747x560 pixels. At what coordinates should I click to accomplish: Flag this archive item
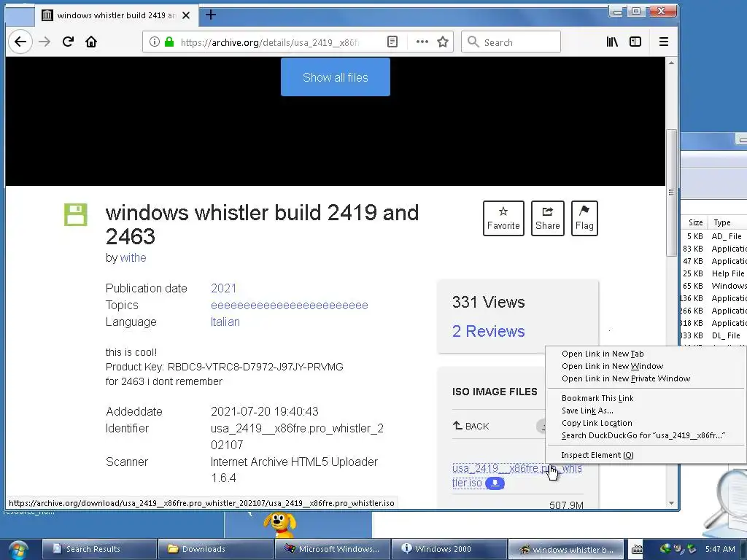pyautogui.click(x=584, y=219)
